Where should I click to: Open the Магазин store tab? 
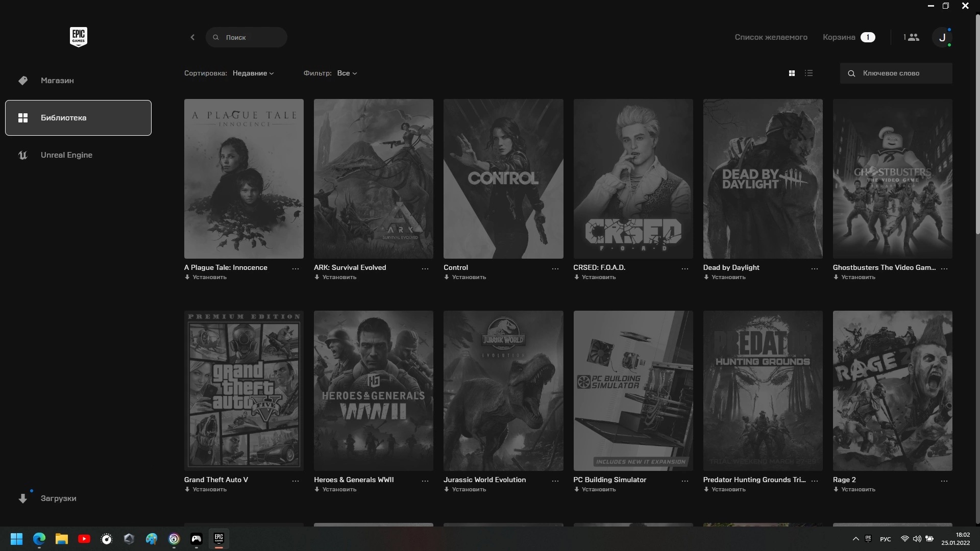coord(57,81)
